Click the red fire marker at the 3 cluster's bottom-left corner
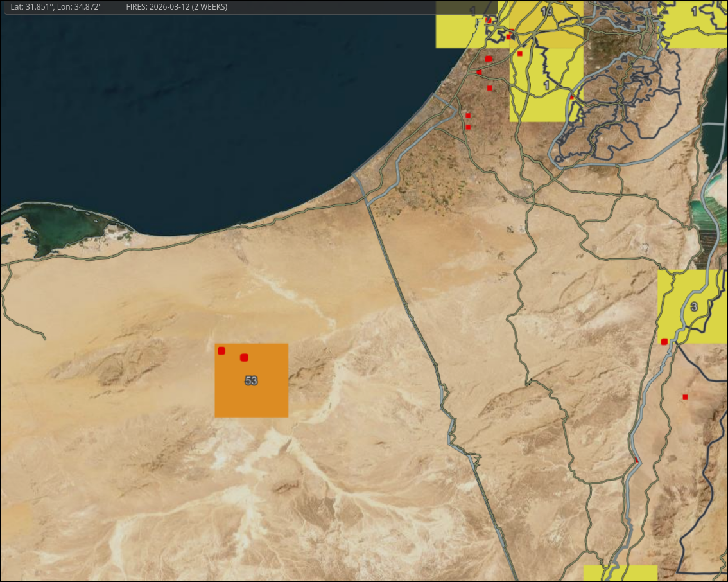The width and height of the screenshot is (728, 582). click(664, 342)
